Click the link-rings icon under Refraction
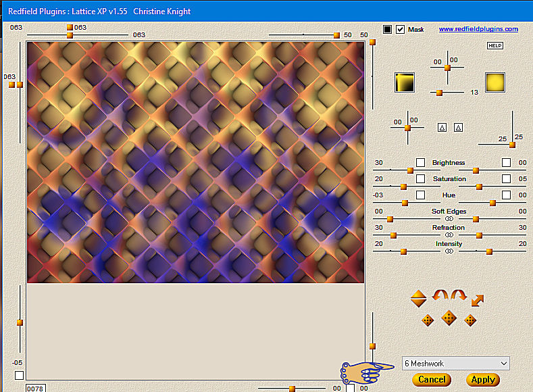533x392 pixels. pyautogui.click(x=449, y=235)
